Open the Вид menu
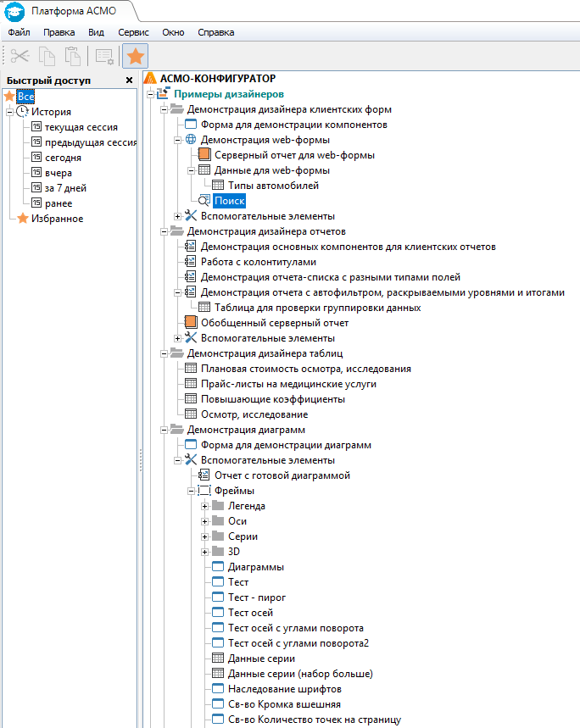Viewport: 580px width, 728px height. point(96,32)
